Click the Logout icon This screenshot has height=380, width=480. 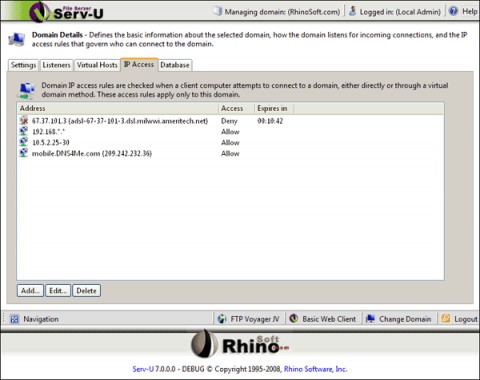coord(446,318)
